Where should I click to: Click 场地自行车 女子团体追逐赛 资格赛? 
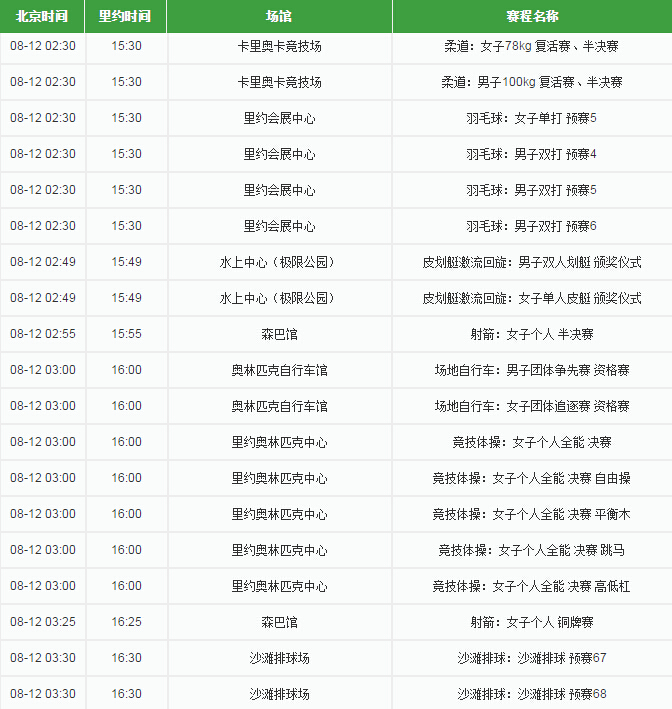(531, 406)
